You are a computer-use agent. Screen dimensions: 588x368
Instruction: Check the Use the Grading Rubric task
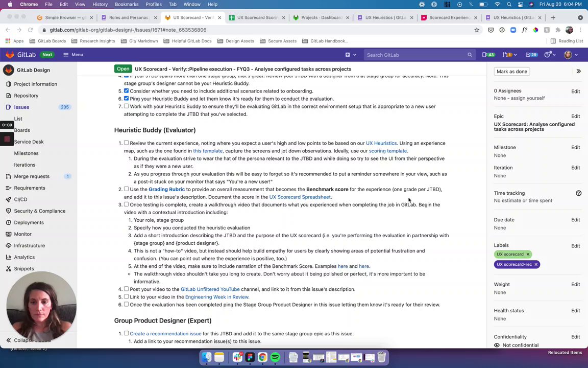coord(127,189)
